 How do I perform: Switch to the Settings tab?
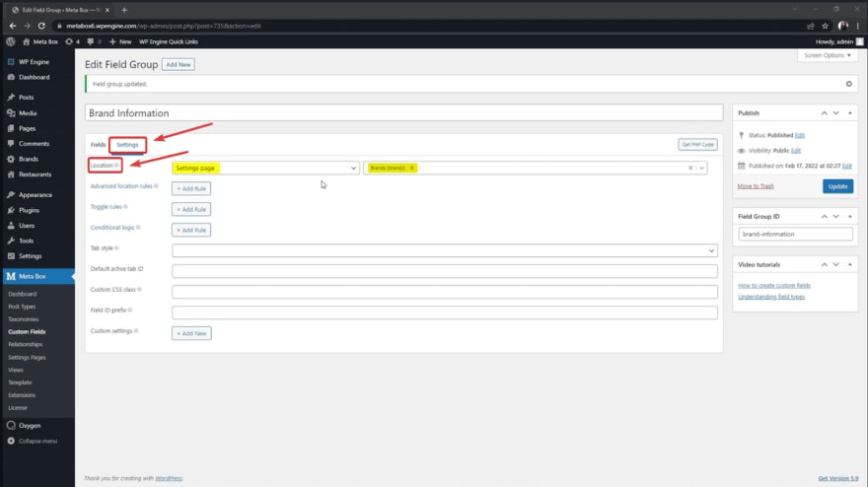(127, 145)
